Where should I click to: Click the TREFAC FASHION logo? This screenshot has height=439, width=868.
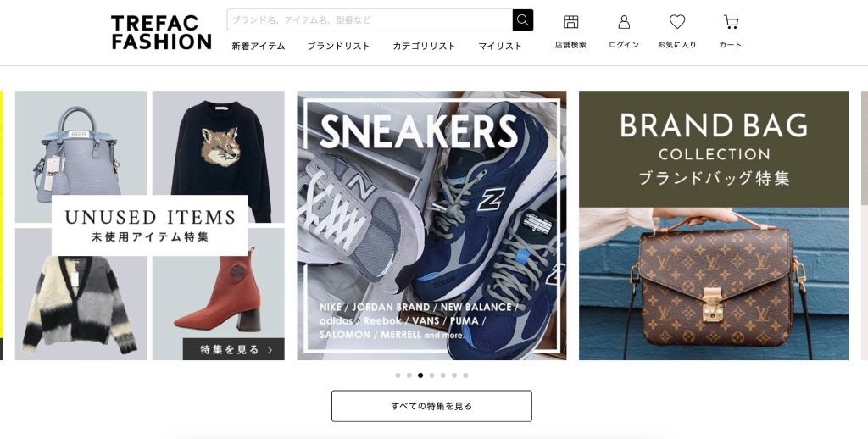pyautogui.click(x=161, y=32)
